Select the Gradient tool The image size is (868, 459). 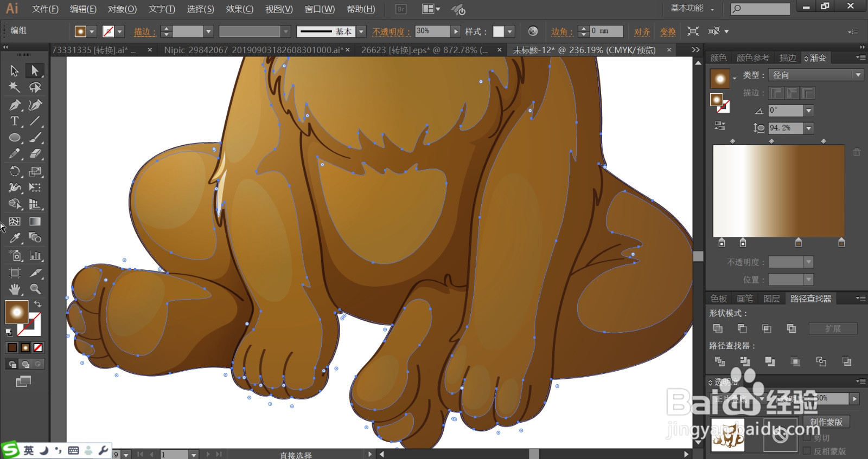pos(35,221)
